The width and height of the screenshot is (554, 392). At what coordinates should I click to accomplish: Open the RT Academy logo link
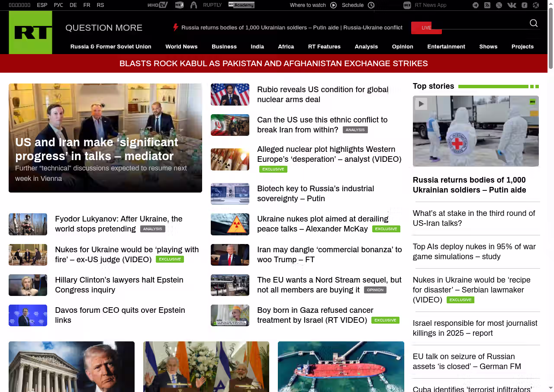[242, 5]
